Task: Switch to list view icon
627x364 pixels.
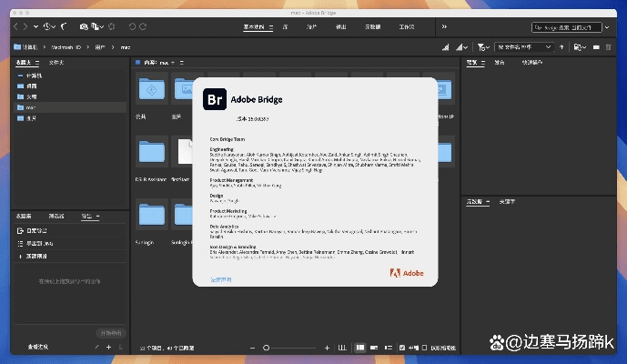Action: pos(388,348)
